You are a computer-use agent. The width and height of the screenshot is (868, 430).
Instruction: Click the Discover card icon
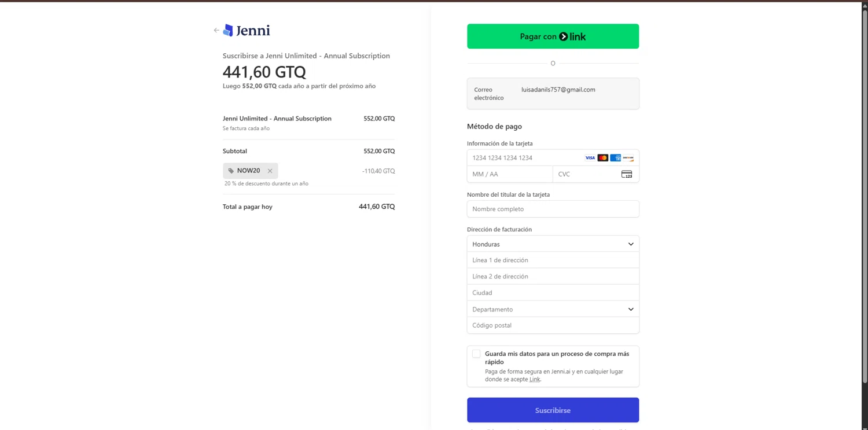[628, 158]
